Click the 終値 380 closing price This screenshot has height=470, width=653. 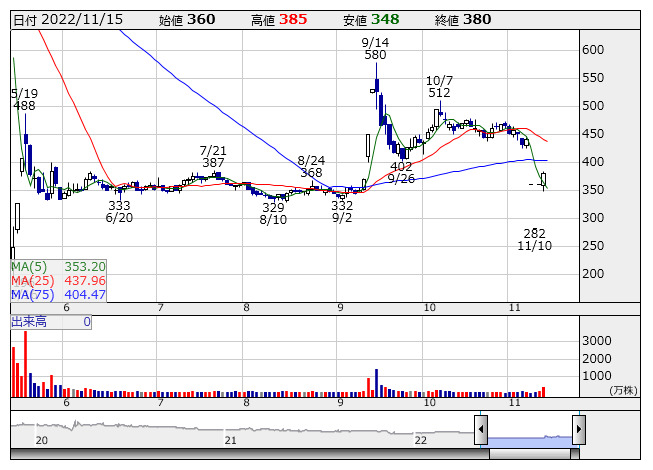click(x=463, y=20)
